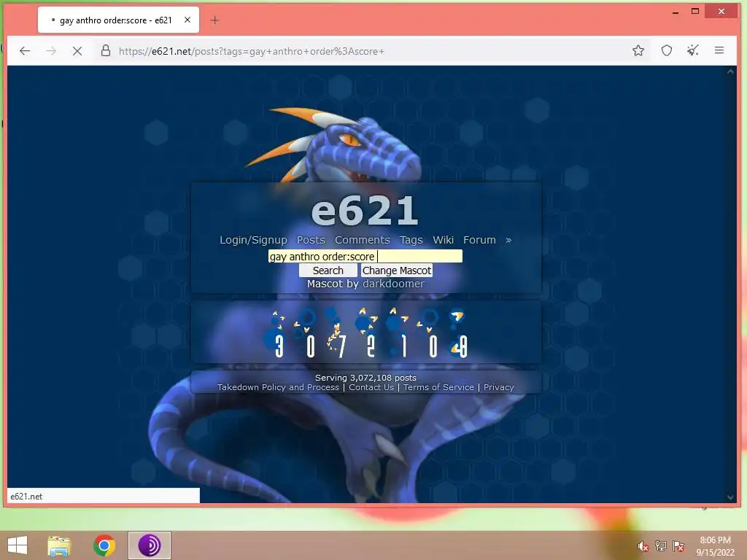Open the Comments section
The image size is (747, 560).
click(362, 240)
